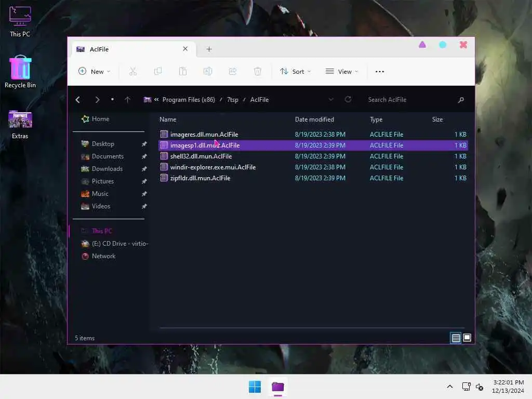Open the View dropdown menu

(342, 72)
